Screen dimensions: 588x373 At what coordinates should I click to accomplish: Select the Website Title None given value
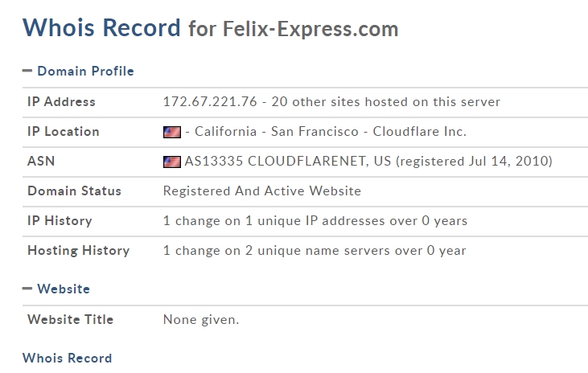pos(201,320)
